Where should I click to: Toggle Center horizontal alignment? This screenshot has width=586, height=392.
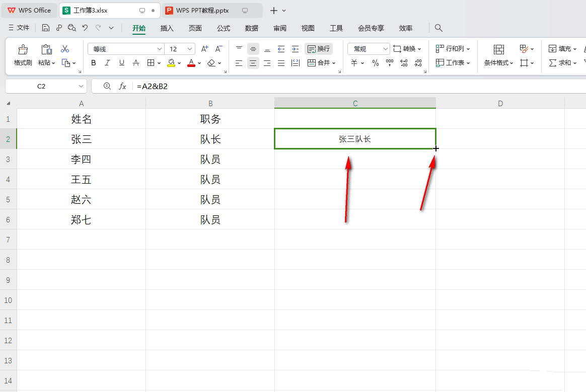tap(253, 63)
